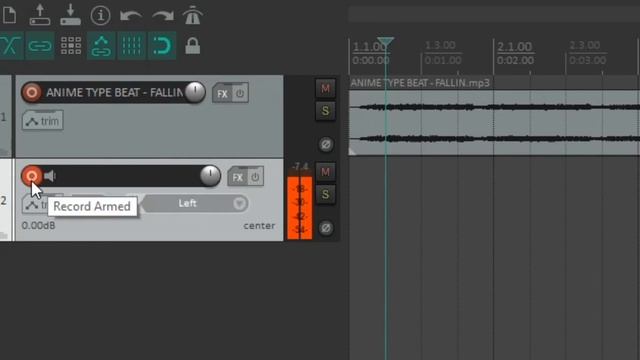This screenshot has height=360, width=640.
Task: Open project with upload-arrow drive icon
Action: coord(40,15)
